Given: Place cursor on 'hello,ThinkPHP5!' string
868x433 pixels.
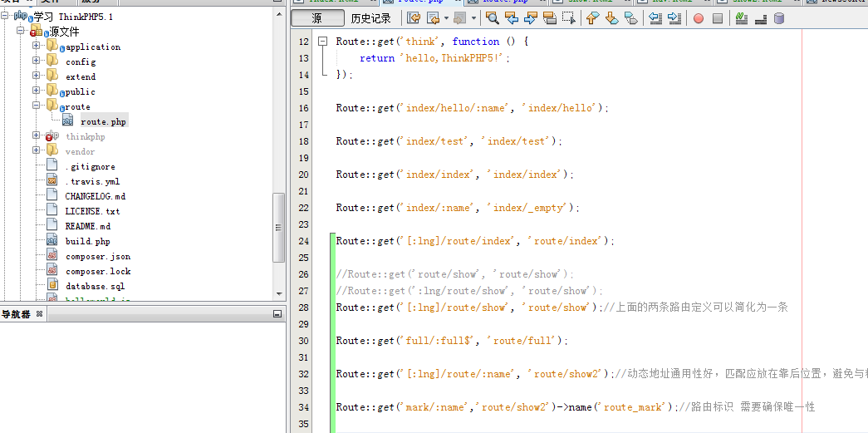Looking at the screenshot, I should pos(454,58).
